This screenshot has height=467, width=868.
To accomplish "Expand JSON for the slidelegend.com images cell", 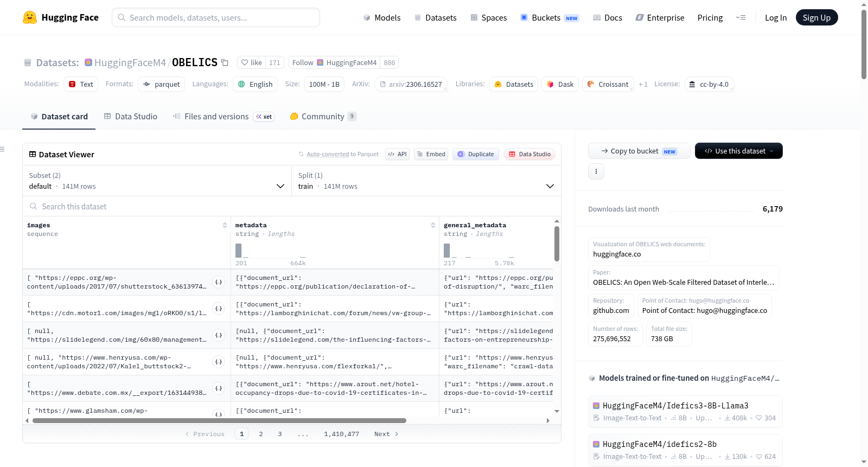I will (219, 335).
